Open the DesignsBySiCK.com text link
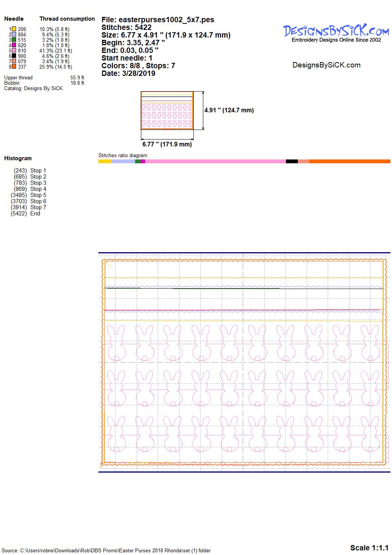This screenshot has height=555, width=392. click(x=326, y=65)
